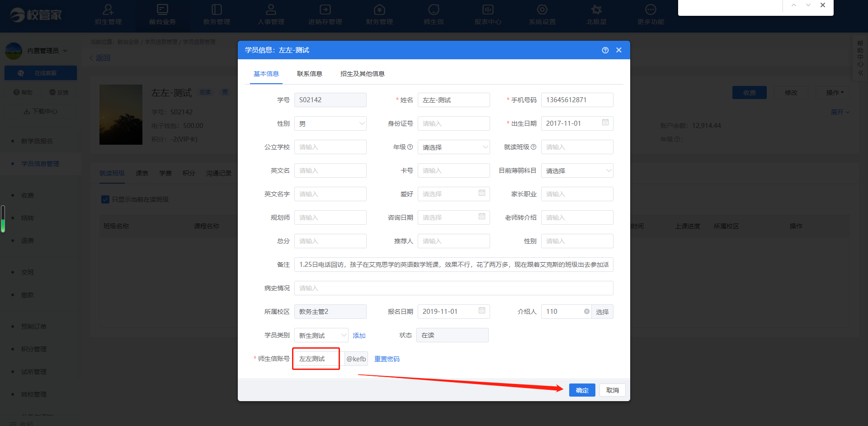Switch to 基本信息 tab
This screenshot has width=868, height=426.
266,74
